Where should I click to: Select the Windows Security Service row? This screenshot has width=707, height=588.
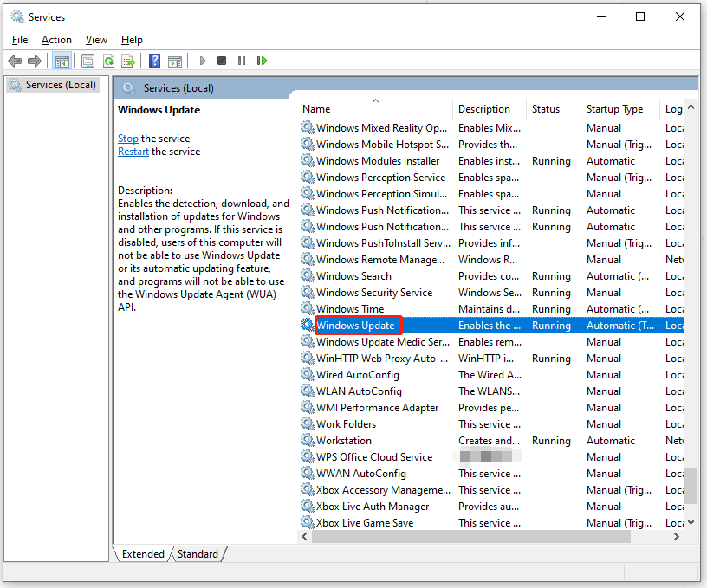point(491,293)
